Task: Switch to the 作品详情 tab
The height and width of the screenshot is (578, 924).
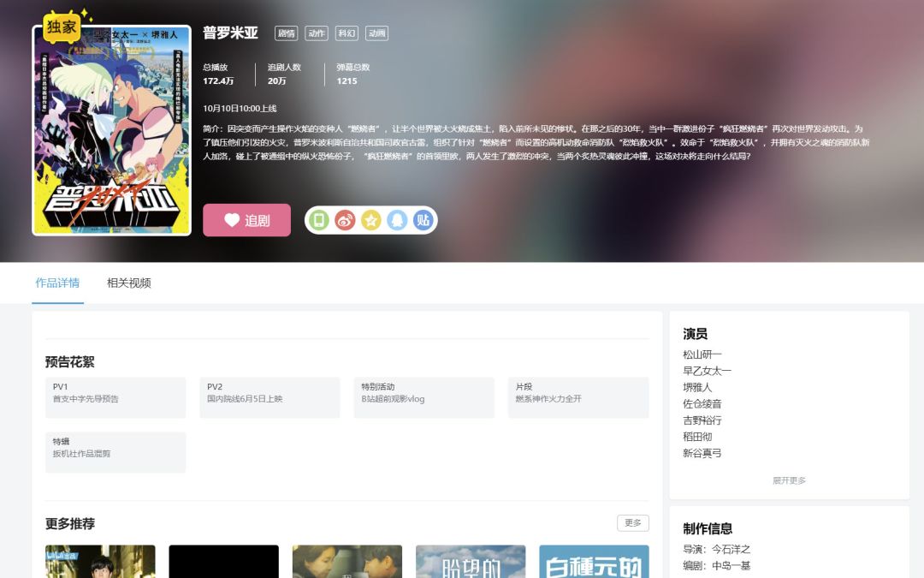Action: tap(57, 283)
